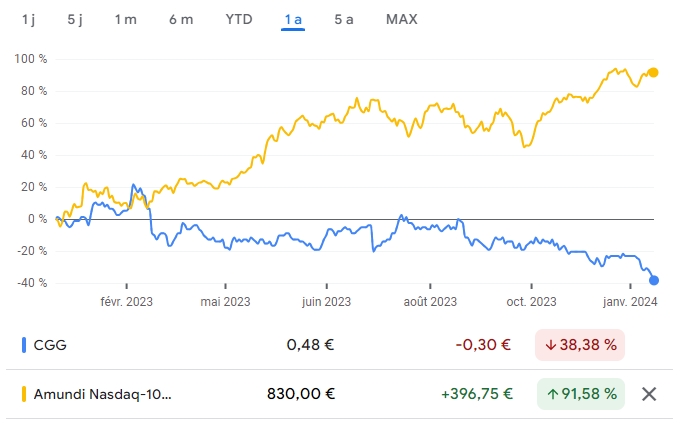
Task: Click the red 38,38 % change badge
Action: tap(580, 346)
